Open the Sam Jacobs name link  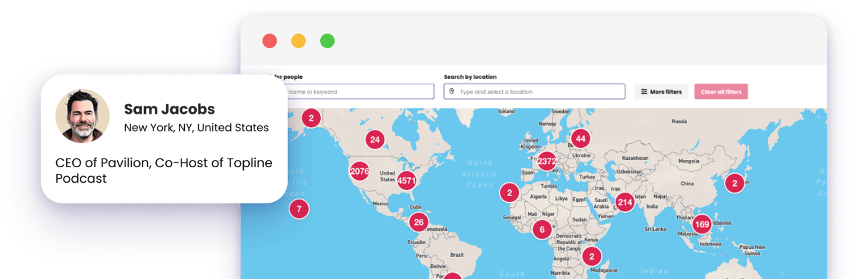coord(169,110)
